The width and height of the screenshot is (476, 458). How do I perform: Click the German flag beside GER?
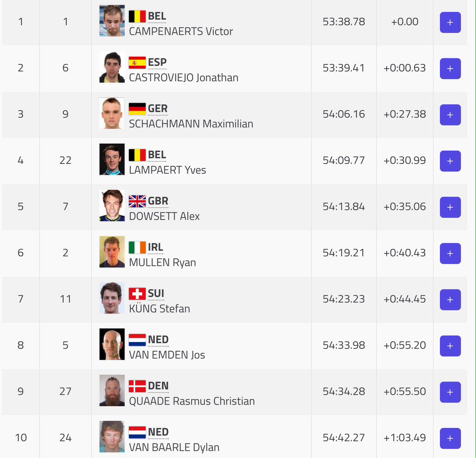(137, 109)
